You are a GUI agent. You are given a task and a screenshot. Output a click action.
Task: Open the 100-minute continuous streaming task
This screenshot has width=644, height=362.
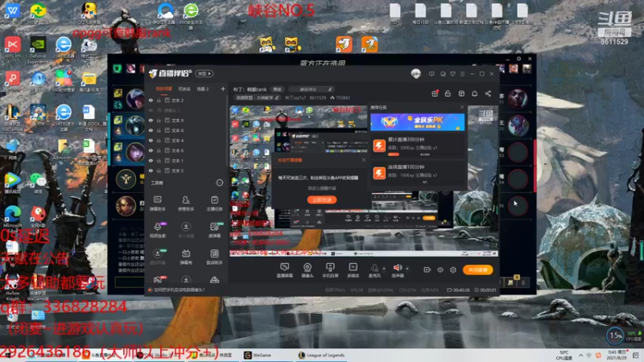tap(418, 174)
